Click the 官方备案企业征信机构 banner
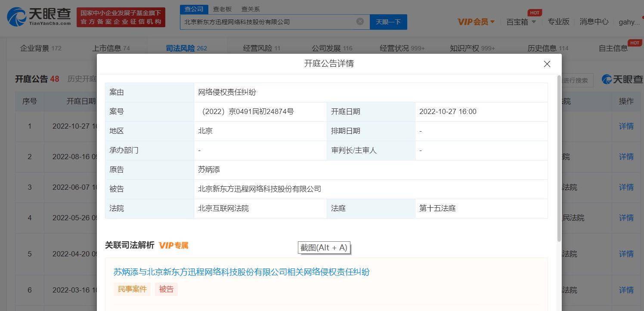This screenshot has height=311, width=644. (x=121, y=17)
